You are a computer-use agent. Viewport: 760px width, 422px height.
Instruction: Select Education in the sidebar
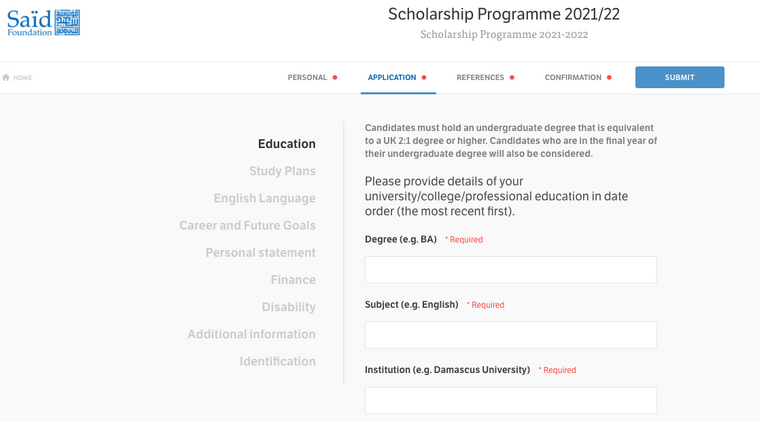[x=286, y=144]
